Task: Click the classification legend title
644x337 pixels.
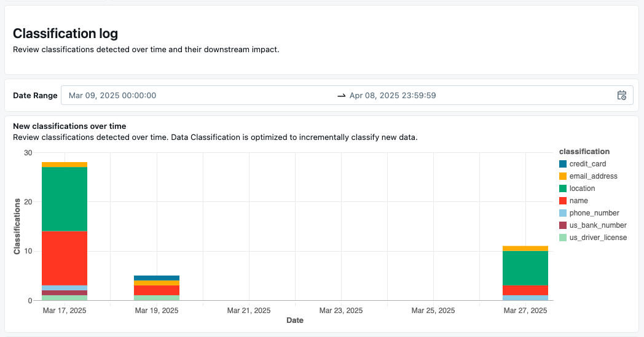Action: [584, 152]
